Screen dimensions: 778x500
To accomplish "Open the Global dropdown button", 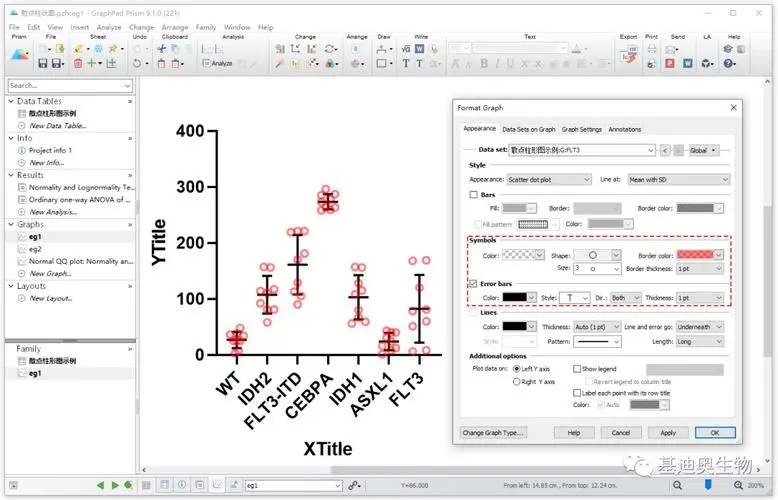I will (x=703, y=150).
